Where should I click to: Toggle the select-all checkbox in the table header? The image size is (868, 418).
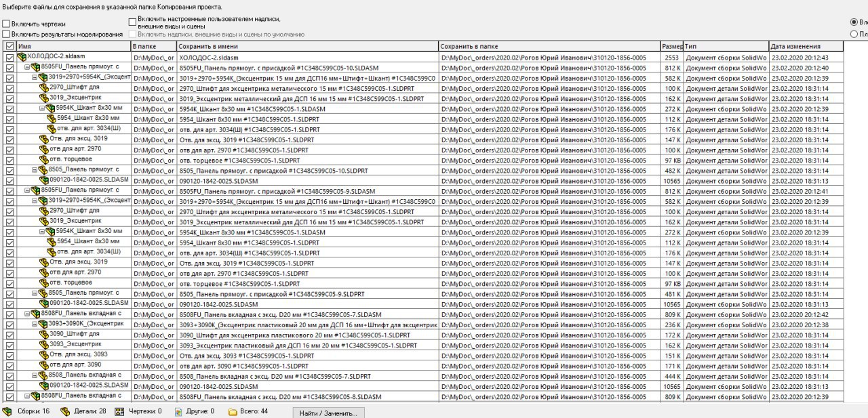click(9, 46)
